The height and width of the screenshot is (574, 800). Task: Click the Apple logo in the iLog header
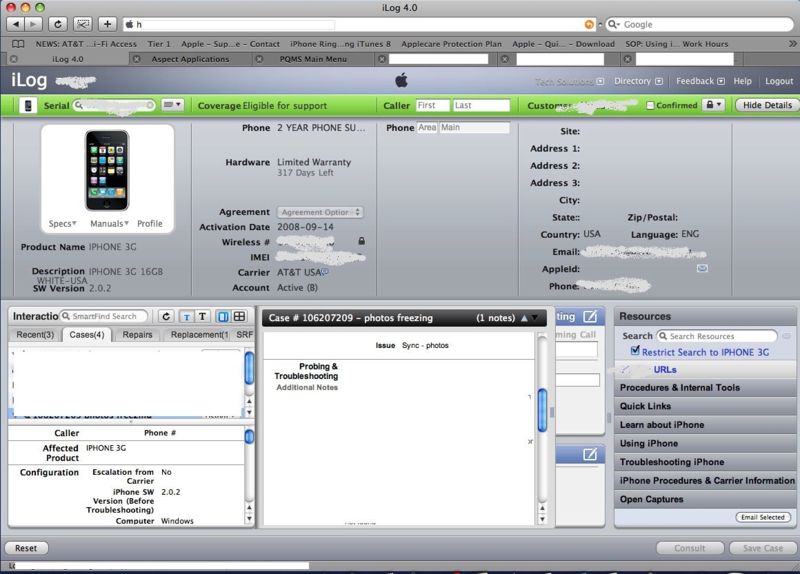[402, 80]
